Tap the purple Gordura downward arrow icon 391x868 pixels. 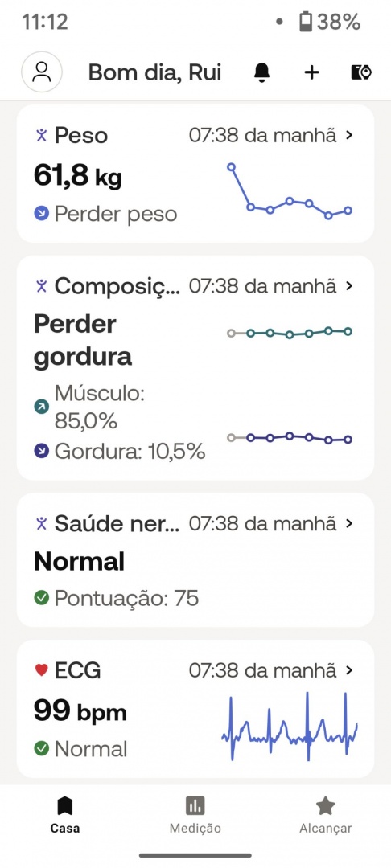(42, 451)
